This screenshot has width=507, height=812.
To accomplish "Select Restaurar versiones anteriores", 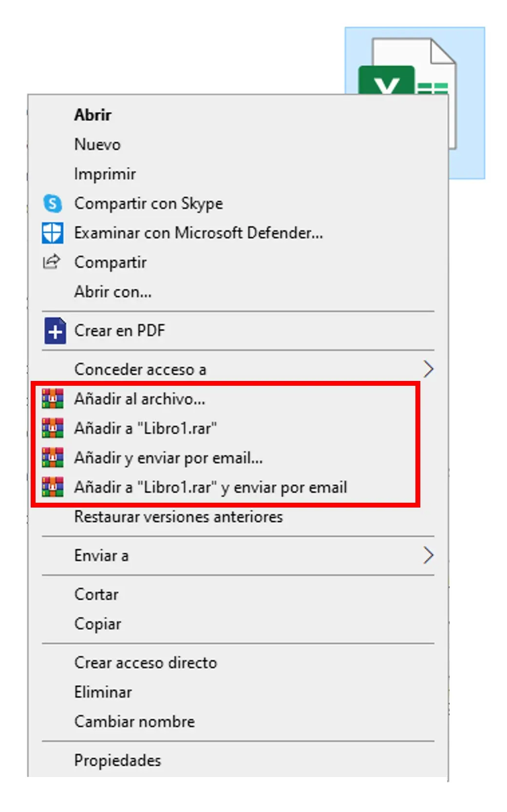I will [x=178, y=517].
